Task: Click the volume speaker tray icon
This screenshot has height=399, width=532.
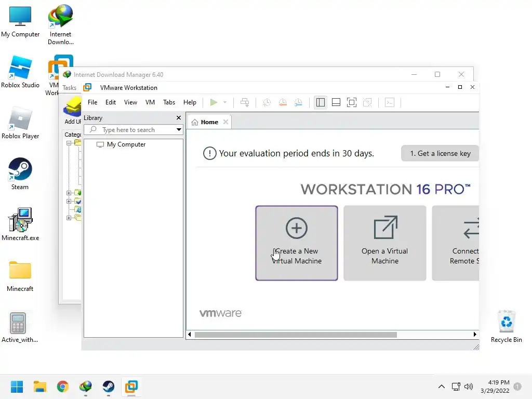Action: click(x=469, y=387)
